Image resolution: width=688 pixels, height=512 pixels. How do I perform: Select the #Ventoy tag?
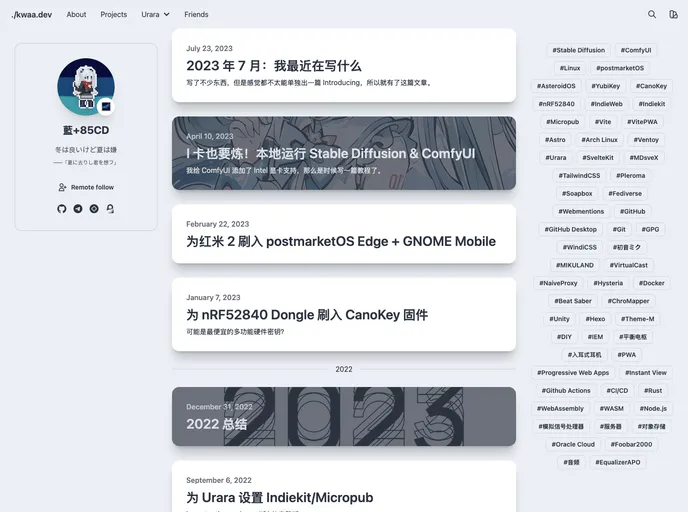pyautogui.click(x=646, y=140)
